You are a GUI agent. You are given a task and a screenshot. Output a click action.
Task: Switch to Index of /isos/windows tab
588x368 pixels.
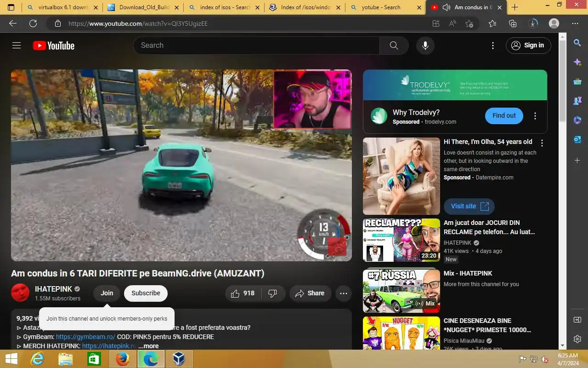pos(305,7)
